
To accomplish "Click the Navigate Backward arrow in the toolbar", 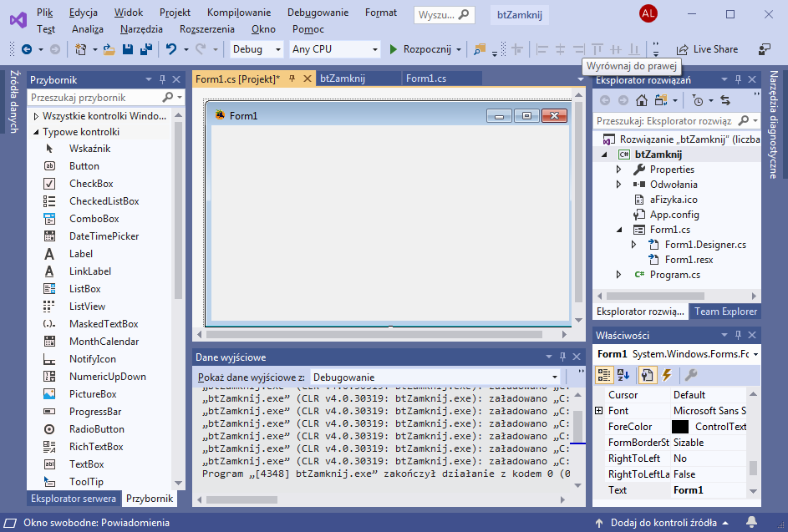I will [27, 49].
